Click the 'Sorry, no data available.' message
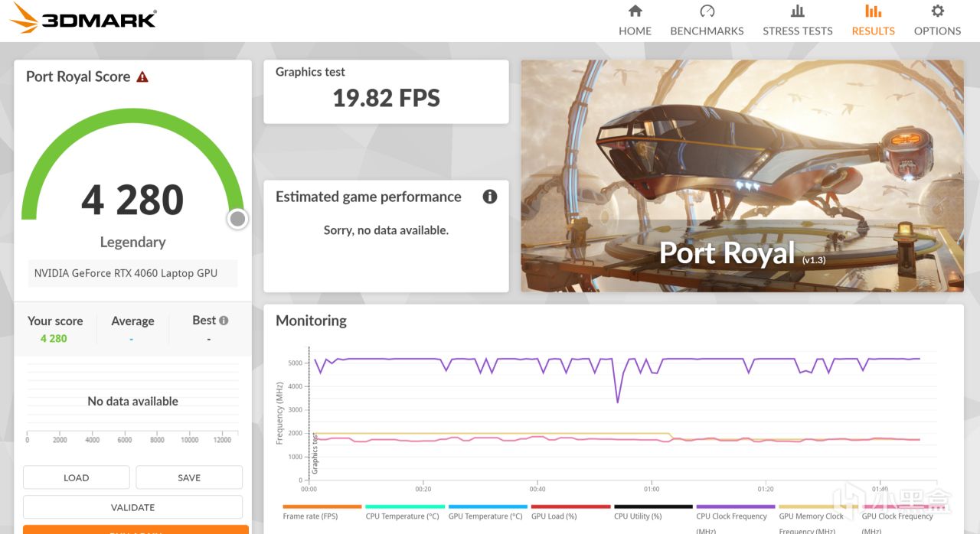The image size is (980, 534). point(386,230)
